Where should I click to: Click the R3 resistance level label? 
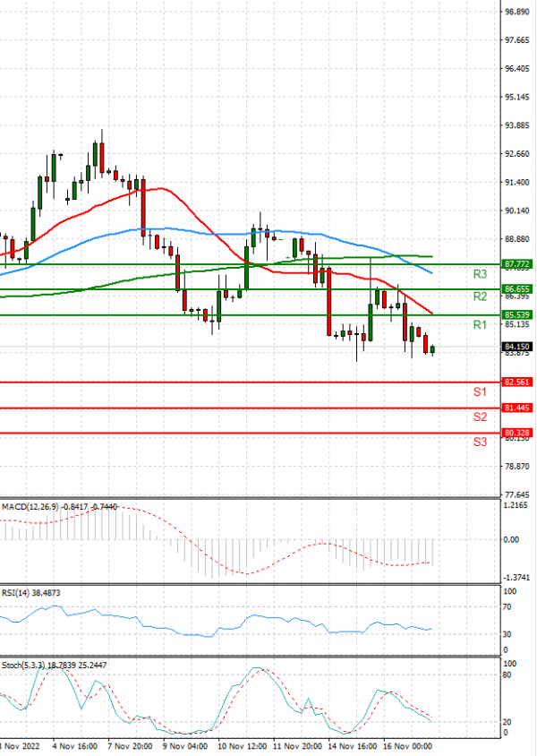(480, 274)
